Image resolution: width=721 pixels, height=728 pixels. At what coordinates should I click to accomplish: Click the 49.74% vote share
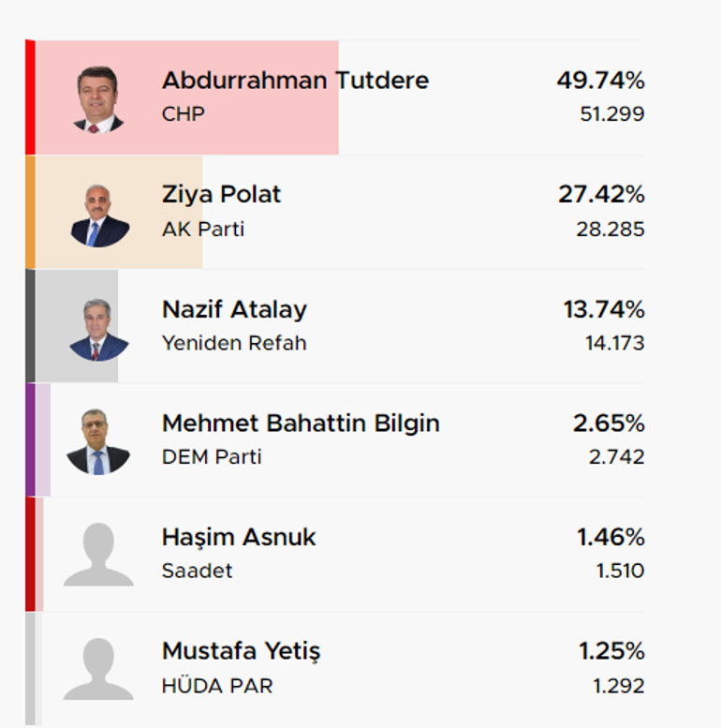[600, 81]
